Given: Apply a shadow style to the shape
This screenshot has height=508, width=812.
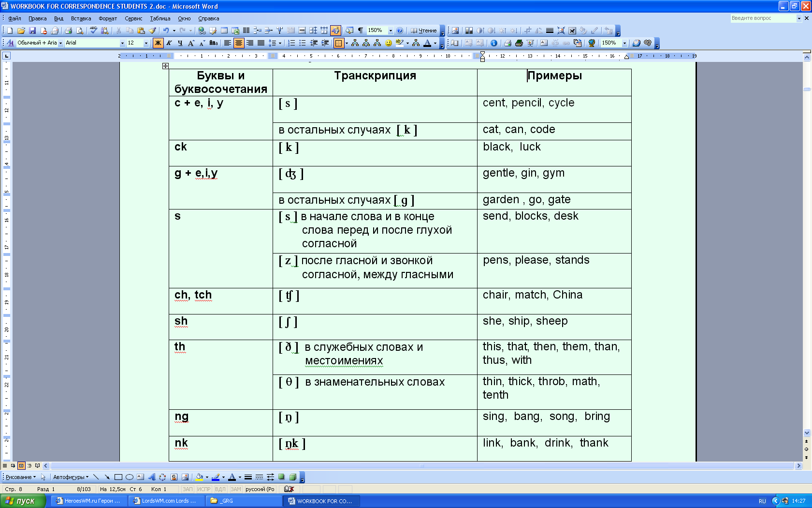Looking at the screenshot, I should coord(281,477).
